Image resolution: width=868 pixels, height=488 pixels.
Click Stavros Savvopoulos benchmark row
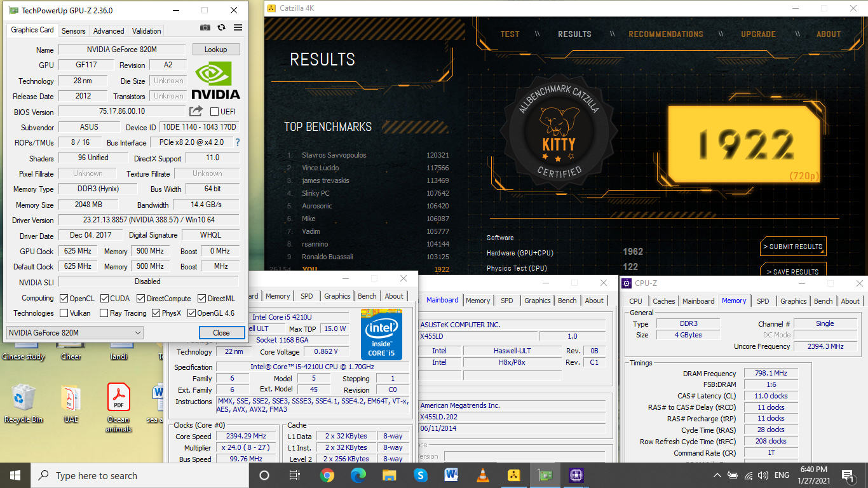pyautogui.click(x=368, y=155)
